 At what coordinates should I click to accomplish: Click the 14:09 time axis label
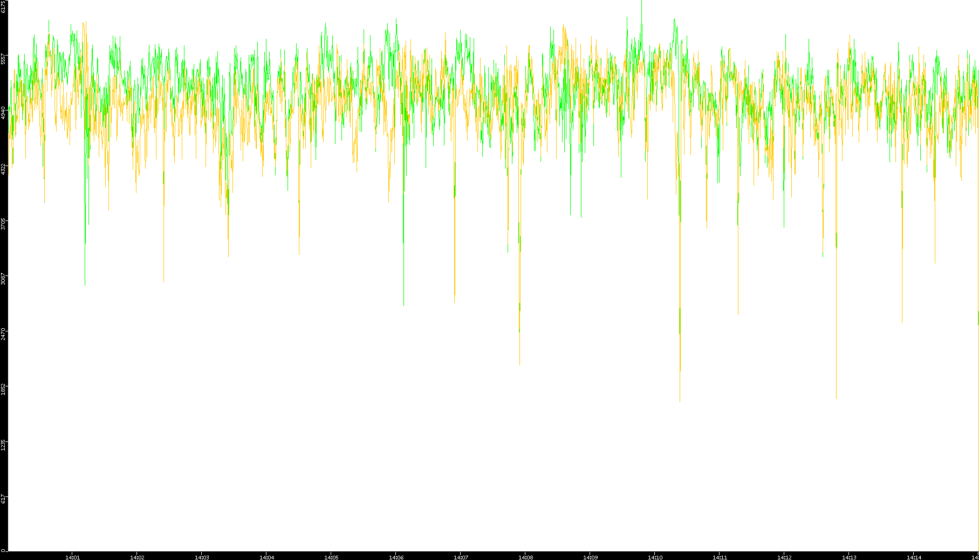click(590, 557)
